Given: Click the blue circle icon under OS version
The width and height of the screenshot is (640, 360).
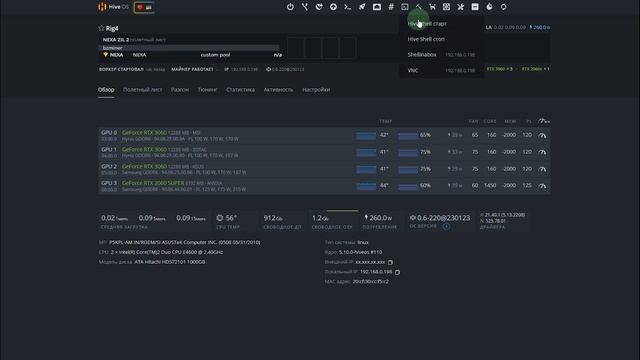Looking at the screenshot, I should (447, 226).
